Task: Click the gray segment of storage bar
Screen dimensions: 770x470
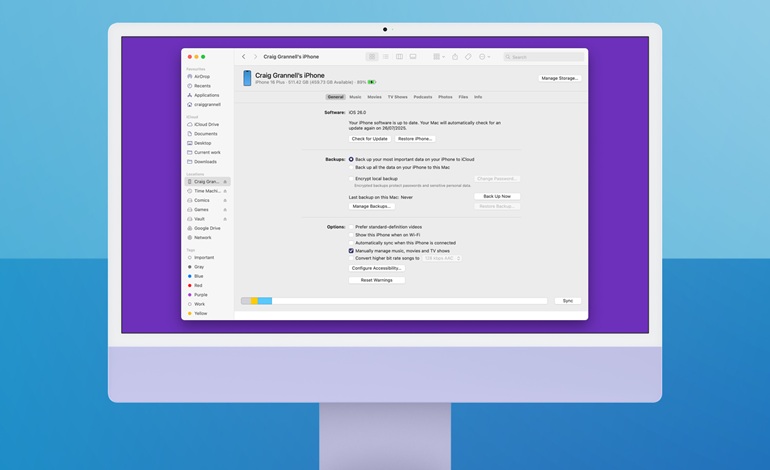Action: 246,301
